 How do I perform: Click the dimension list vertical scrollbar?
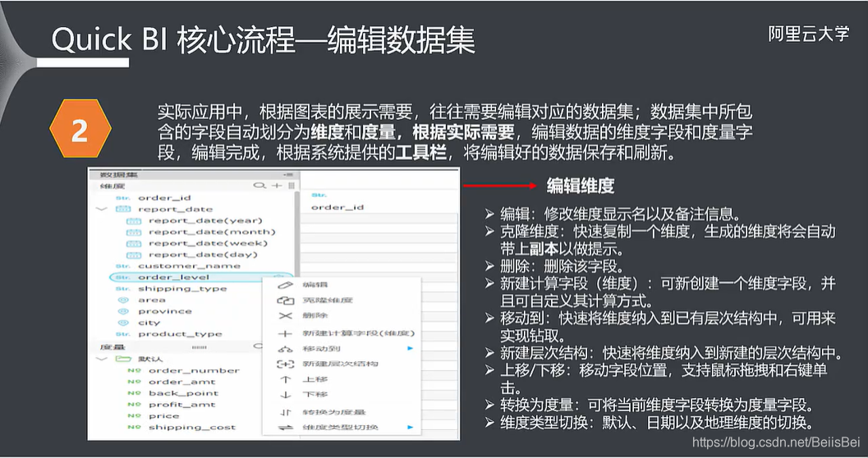click(x=296, y=235)
